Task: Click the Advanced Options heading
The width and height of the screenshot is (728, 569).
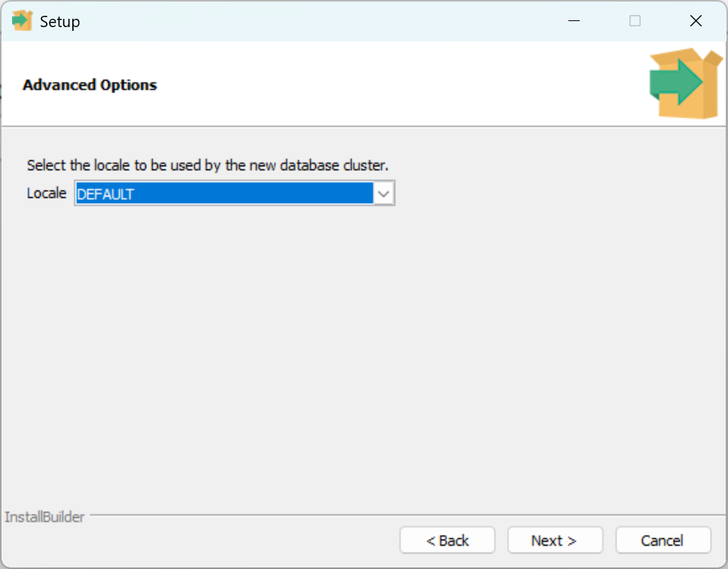Action: pyautogui.click(x=90, y=85)
